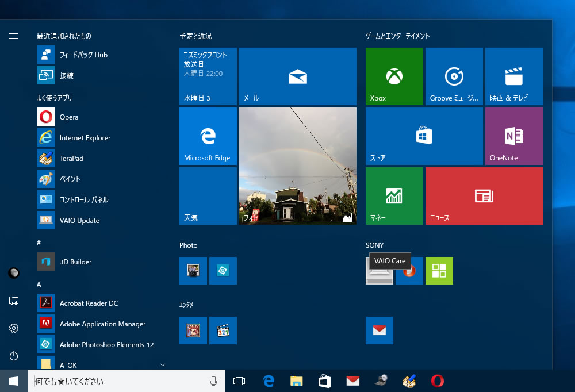The height and width of the screenshot is (392, 575).
Task: Open File Explorer on the taskbar
Action: [296, 381]
